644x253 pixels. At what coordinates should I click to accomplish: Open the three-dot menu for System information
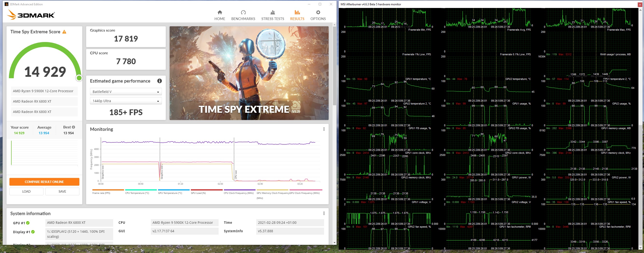[324, 213]
